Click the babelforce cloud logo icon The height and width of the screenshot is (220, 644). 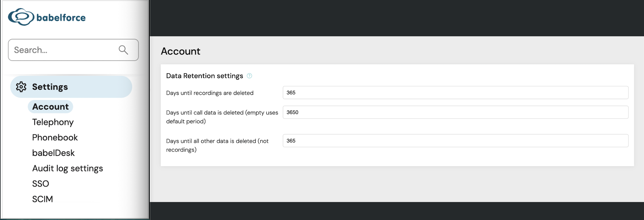coord(21,17)
